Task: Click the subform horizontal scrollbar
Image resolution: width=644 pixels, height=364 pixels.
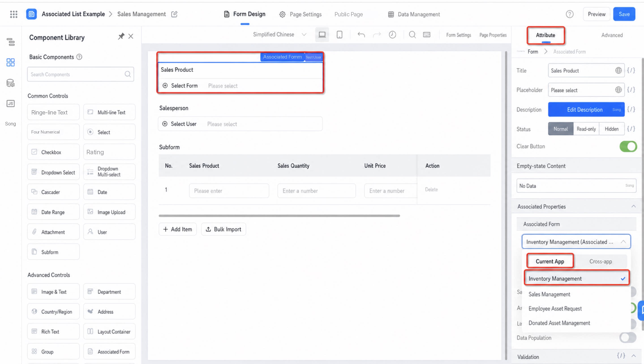Action: click(x=279, y=216)
